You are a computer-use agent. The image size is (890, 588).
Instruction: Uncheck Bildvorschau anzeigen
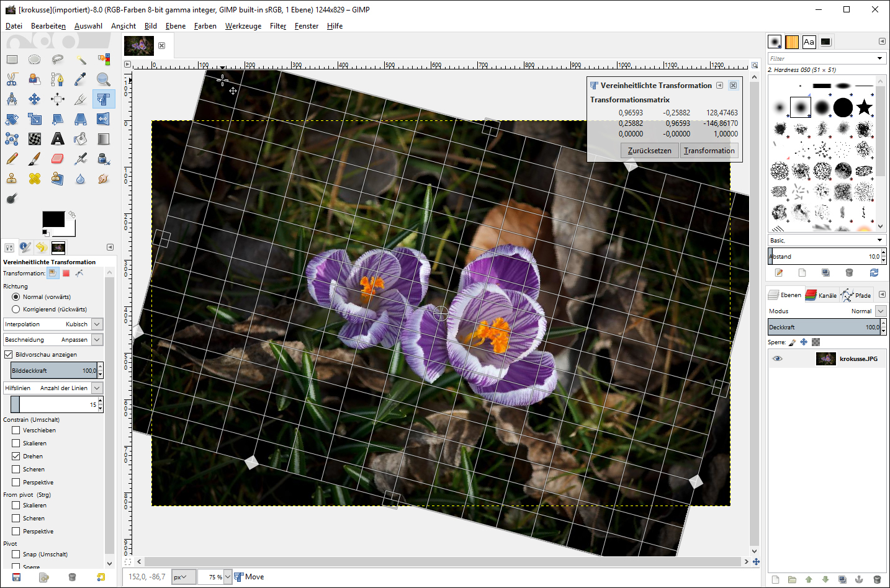9,355
